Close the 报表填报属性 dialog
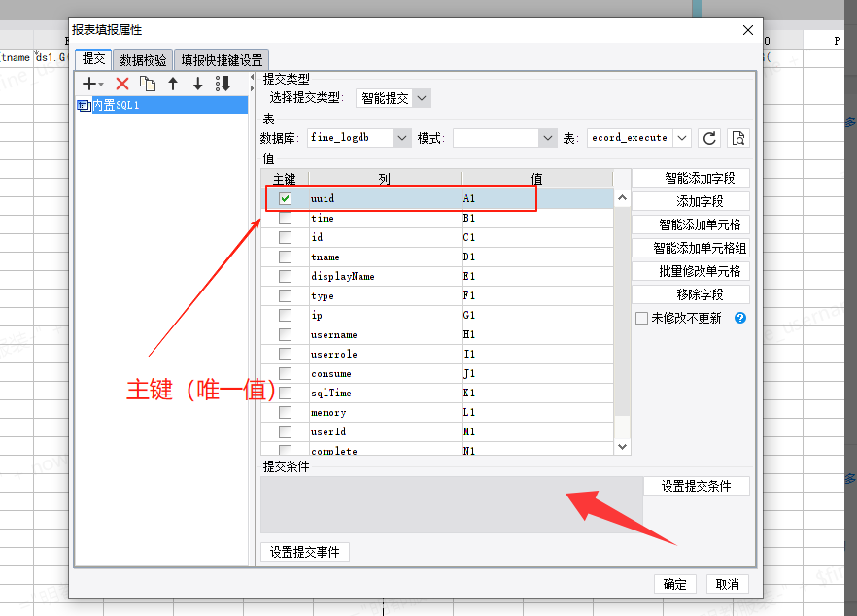 pos(748,30)
